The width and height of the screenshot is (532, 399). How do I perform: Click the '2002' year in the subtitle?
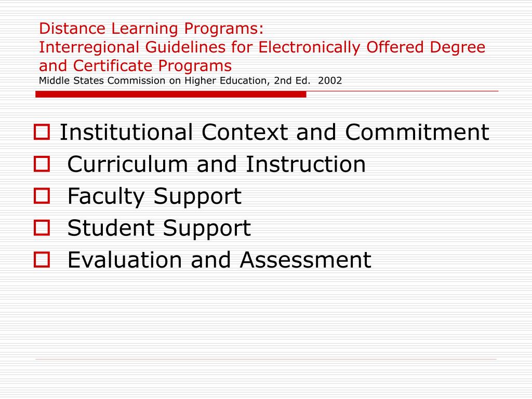tap(330, 81)
